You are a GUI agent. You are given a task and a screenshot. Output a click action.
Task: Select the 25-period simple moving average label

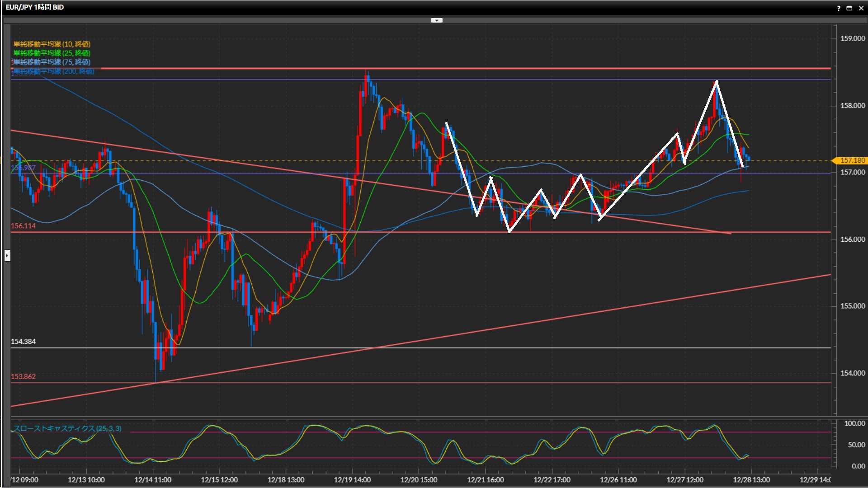(52, 53)
